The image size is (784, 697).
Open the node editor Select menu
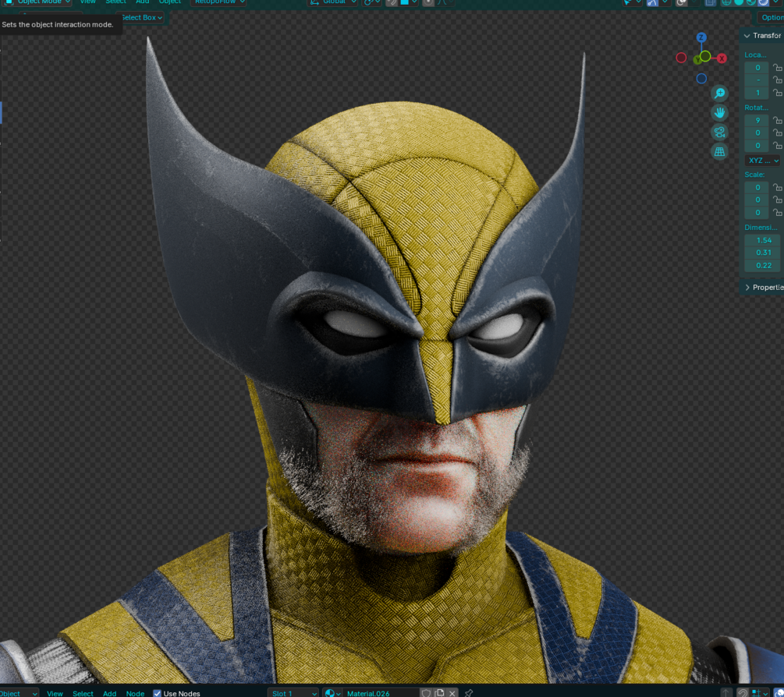[83, 694]
